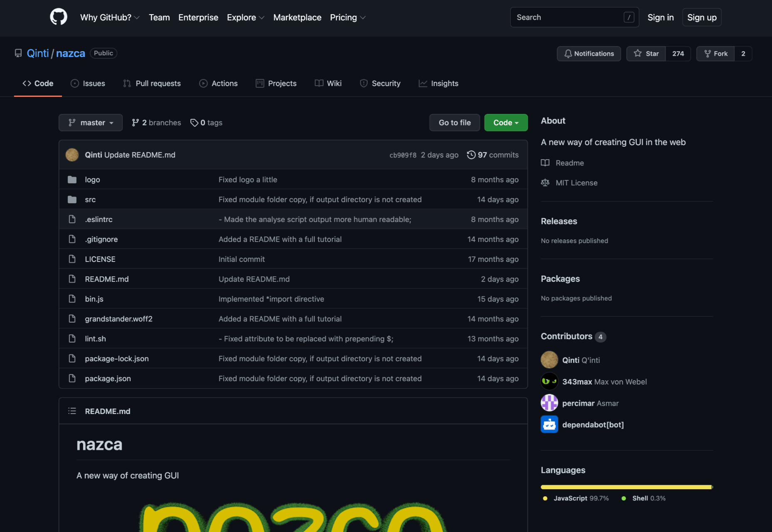
Task: Open the 97 commits history link
Action: (493, 155)
